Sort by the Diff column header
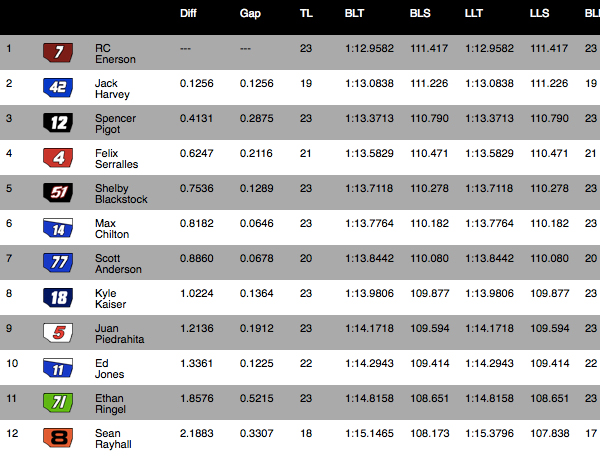 click(188, 13)
